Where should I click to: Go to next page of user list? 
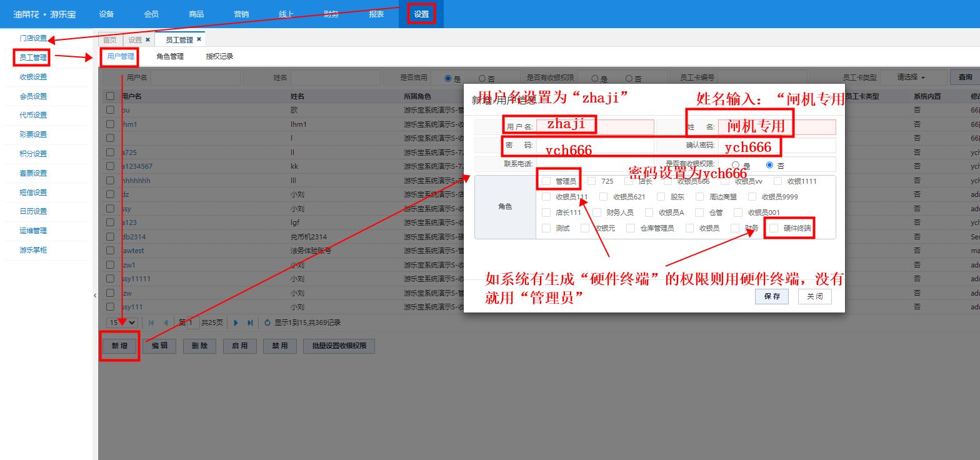pyautogui.click(x=236, y=323)
